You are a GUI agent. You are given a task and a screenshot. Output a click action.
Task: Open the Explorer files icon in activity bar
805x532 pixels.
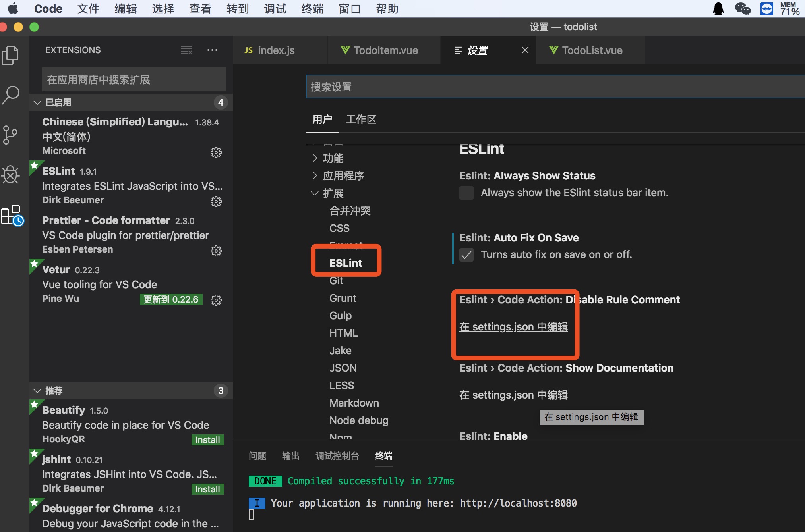click(x=11, y=55)
